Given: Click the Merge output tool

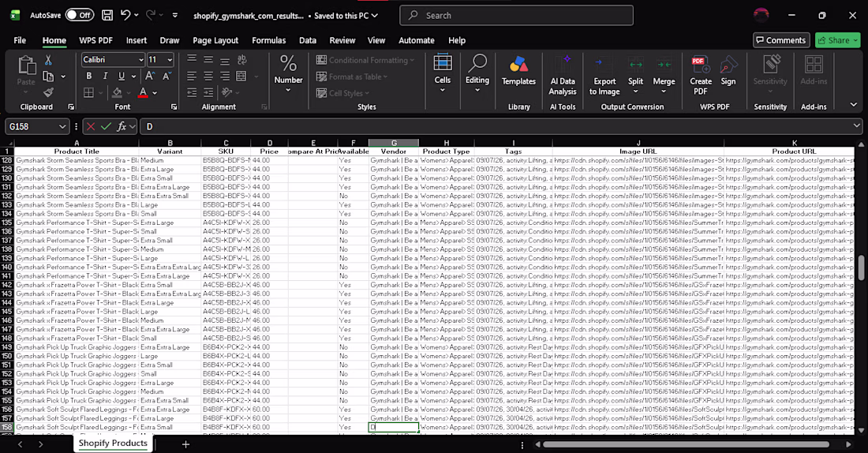Looking at the screenshot, I should [x=664, y=75].
